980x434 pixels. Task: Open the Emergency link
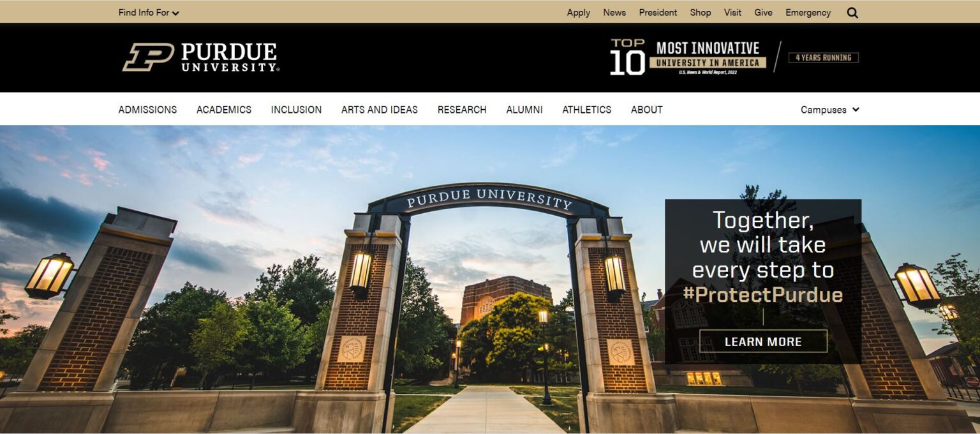808,13
